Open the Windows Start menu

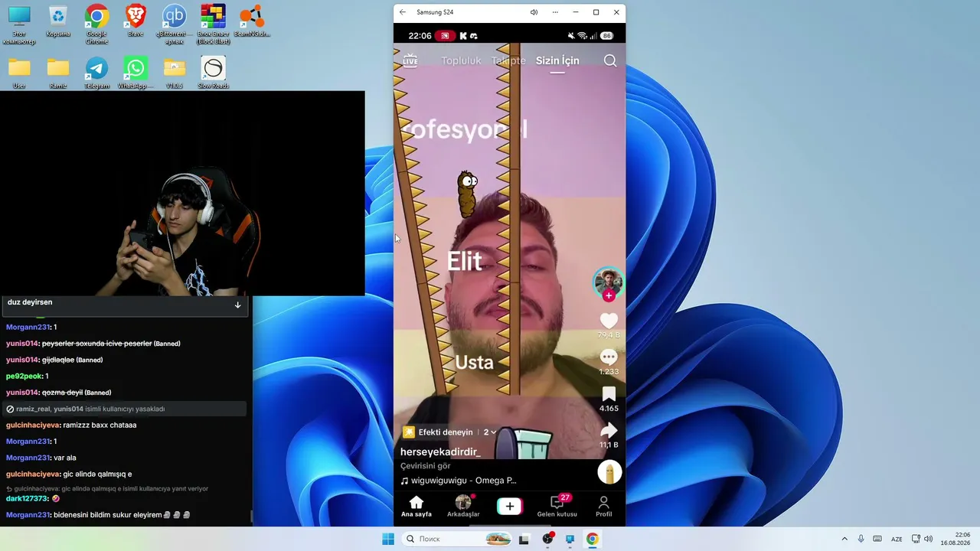tap(388, 539)
